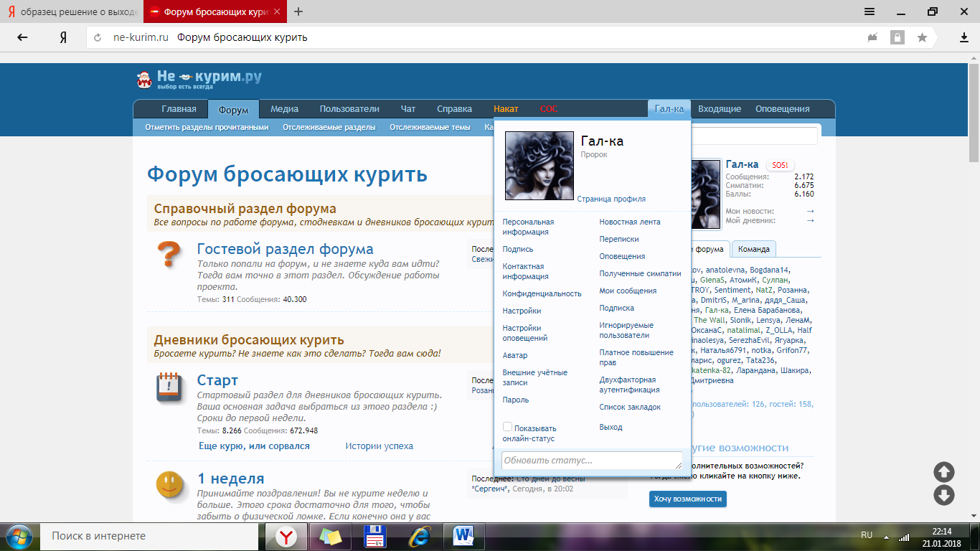This screenshot has height=551, width=980.
Task: Expand the Оповещения alerts menu
Action: click(782, 109)
